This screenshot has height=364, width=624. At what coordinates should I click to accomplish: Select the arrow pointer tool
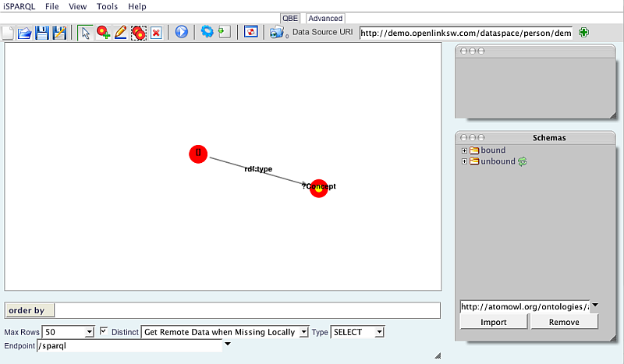(85, 33)
